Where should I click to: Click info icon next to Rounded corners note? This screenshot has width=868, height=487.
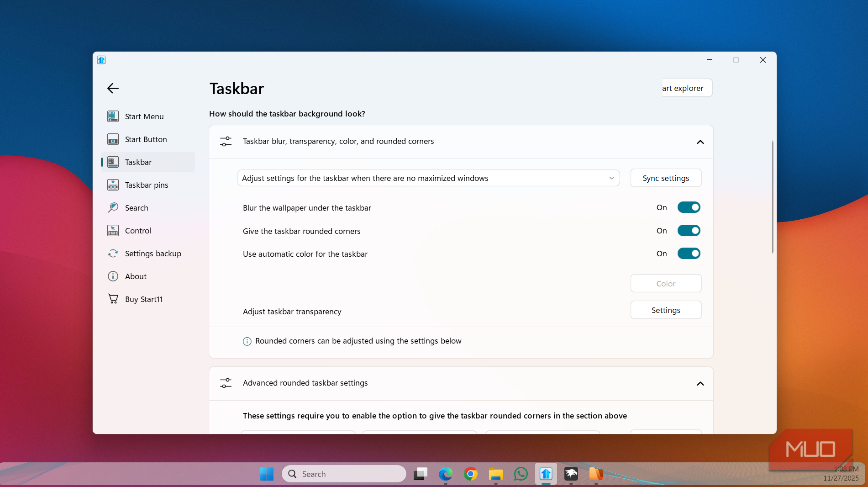(247, 341)
